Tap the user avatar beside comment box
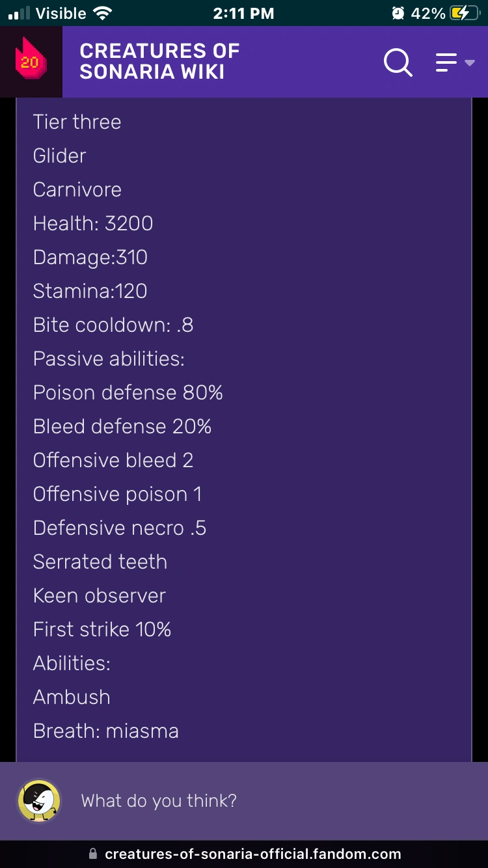Viewport: 488px width, 868px height. [39, 800]
